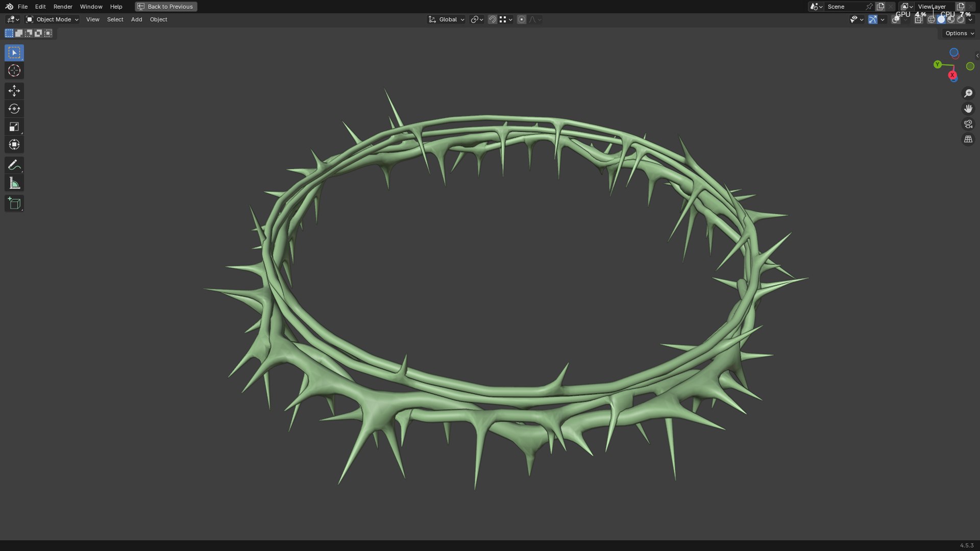Select the Move tool

[x=14, y=91]
